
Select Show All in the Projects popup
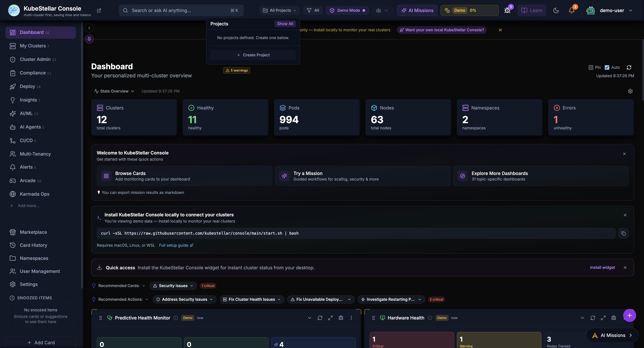point(285,23)
